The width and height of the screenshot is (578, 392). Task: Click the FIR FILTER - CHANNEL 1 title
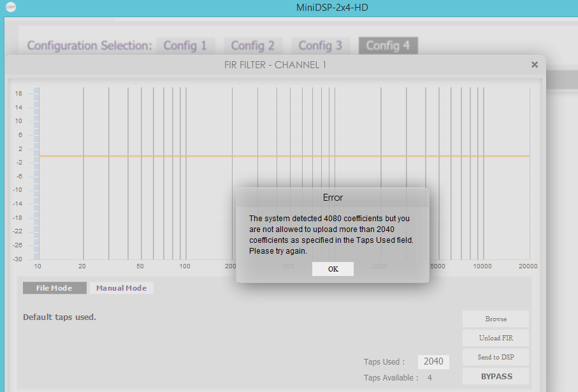point(275,65)
